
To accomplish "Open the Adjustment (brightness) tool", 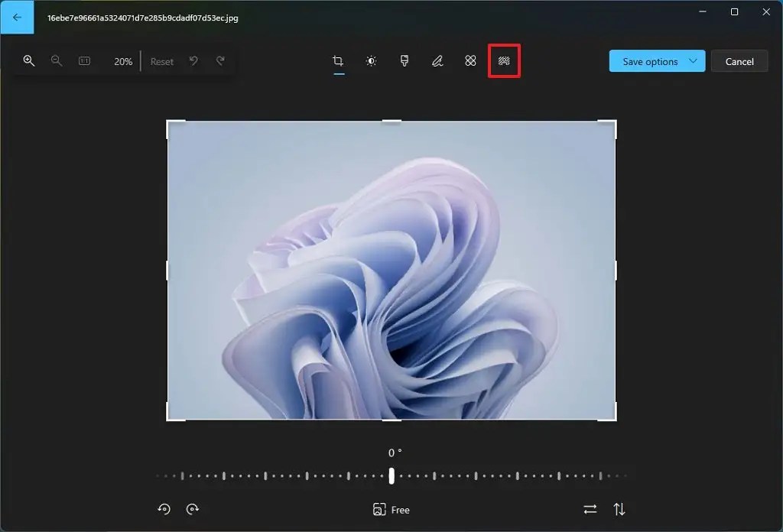I will click(371, 60).
